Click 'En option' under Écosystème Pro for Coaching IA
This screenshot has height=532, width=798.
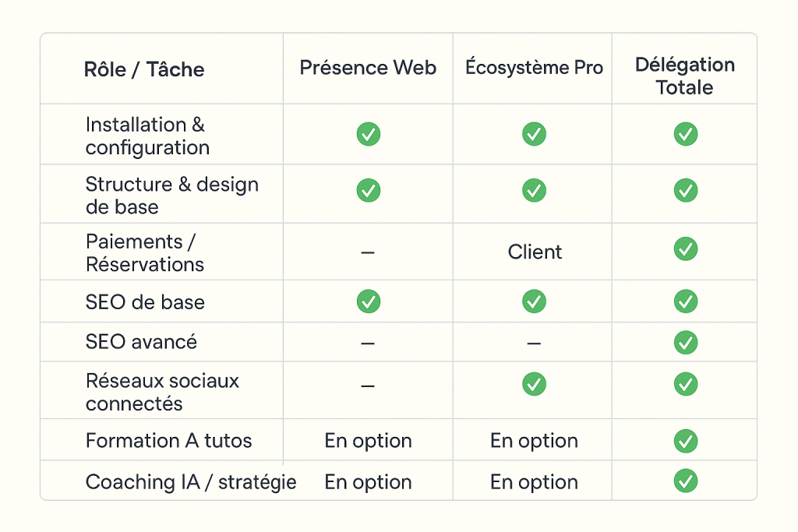tap(534, 482)
